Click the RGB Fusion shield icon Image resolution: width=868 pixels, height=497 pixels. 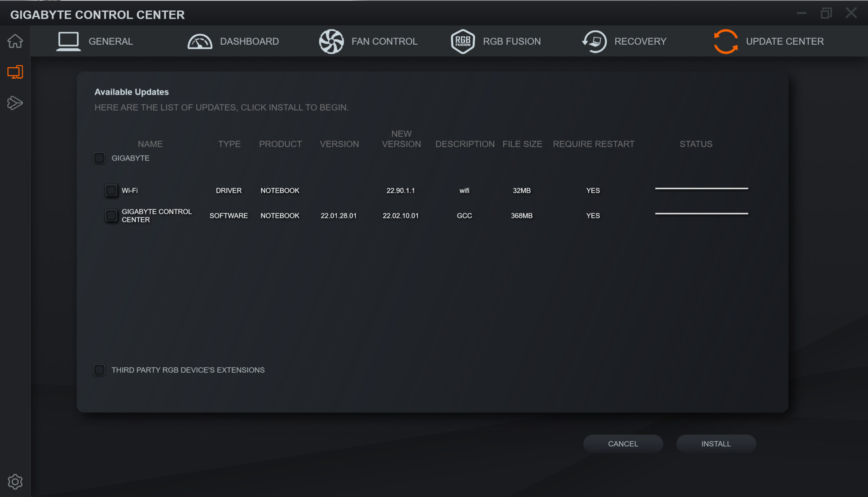pos(462,41)
